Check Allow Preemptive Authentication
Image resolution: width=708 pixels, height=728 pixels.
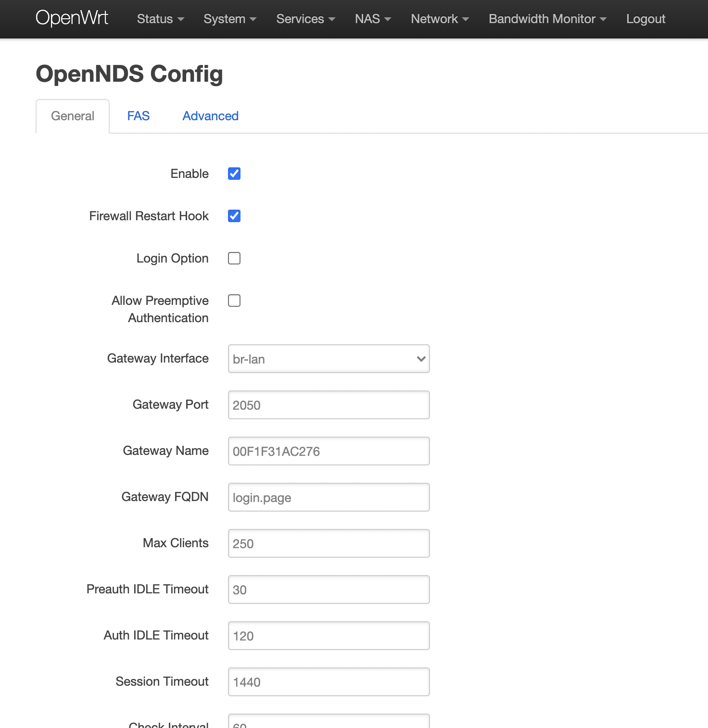[234, 301]
